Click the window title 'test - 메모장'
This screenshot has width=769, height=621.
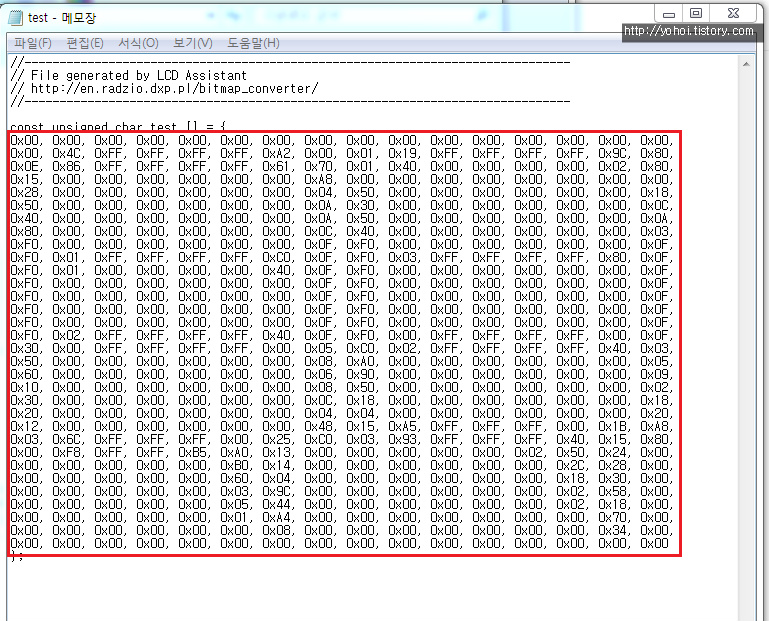pos(62,18)
